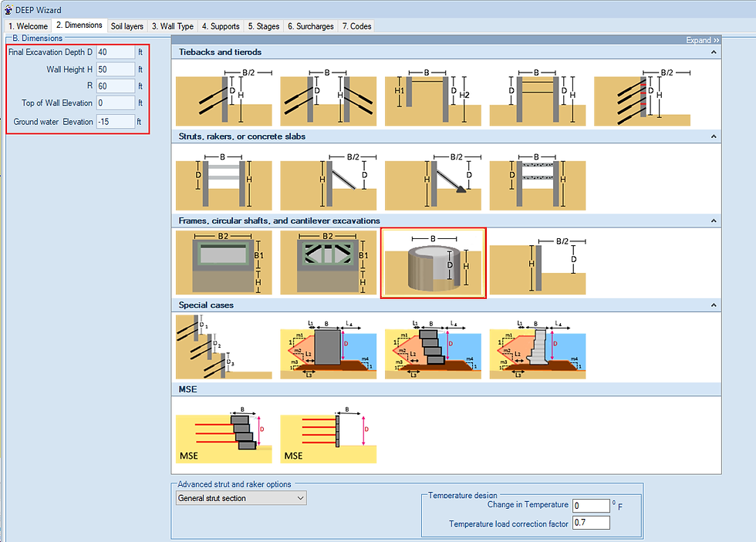Go to the 1. Welcome tab
This screenshot has height=542, width=756.
(28, 26)
